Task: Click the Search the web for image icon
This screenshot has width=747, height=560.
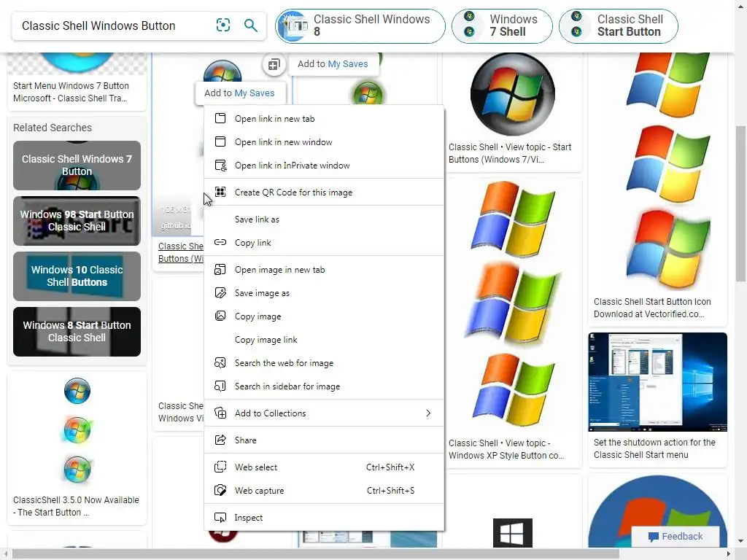Action: click(220, 363)
